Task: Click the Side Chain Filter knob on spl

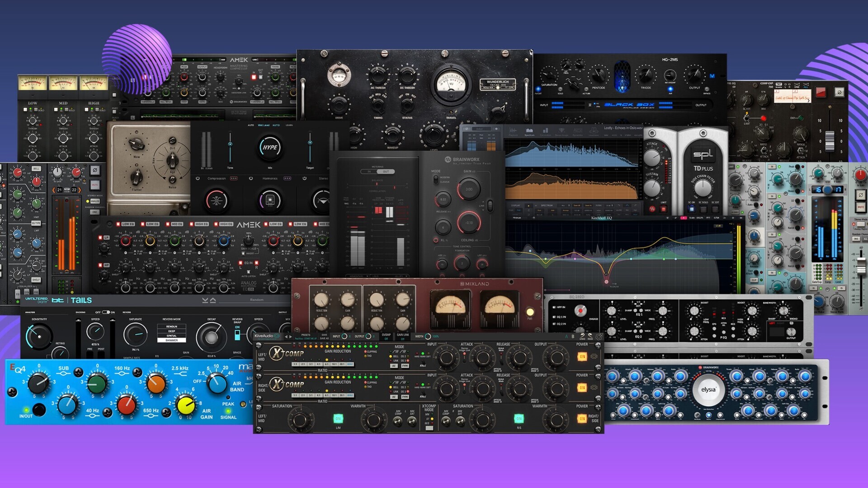Action: pos(702,187)
